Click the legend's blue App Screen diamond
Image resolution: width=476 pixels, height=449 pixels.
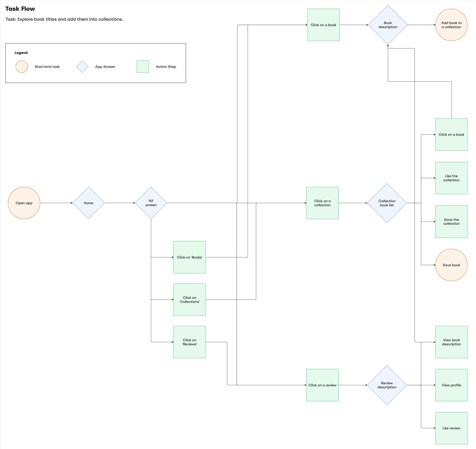82,67
